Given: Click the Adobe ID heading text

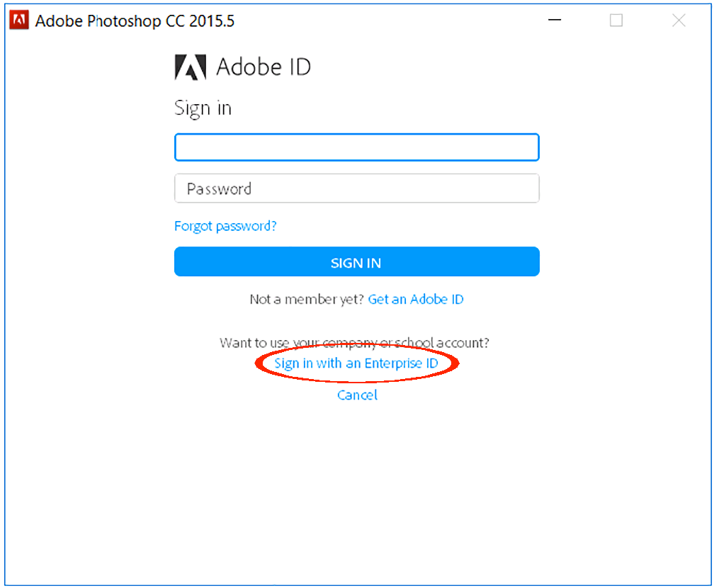Looking at the screenshot, I should [x=263, y=67].
